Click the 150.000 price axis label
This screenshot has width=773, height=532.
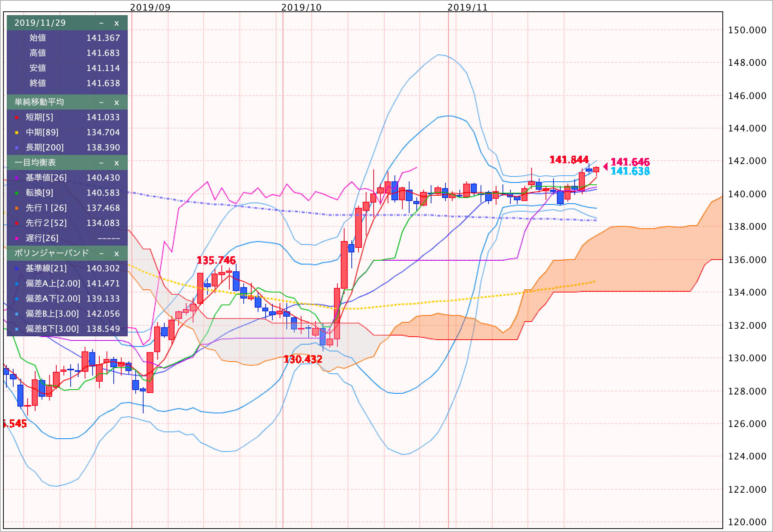tap(747, 30)
